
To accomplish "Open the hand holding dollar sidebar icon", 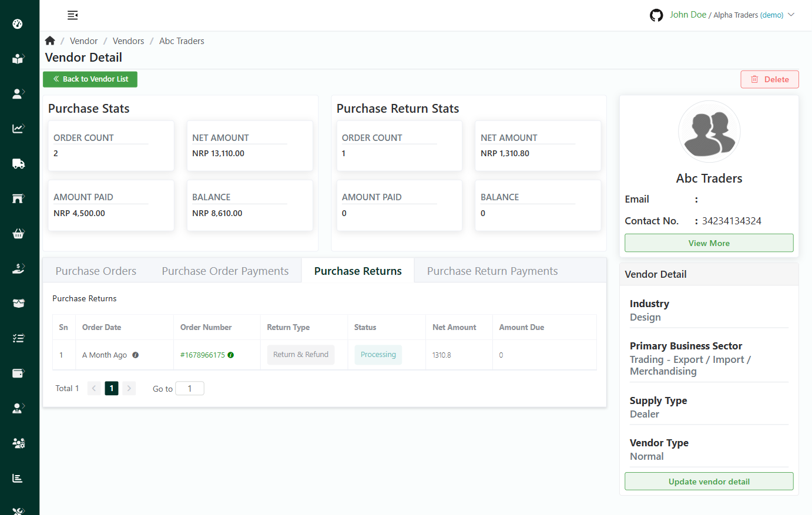I will [18, 268].
